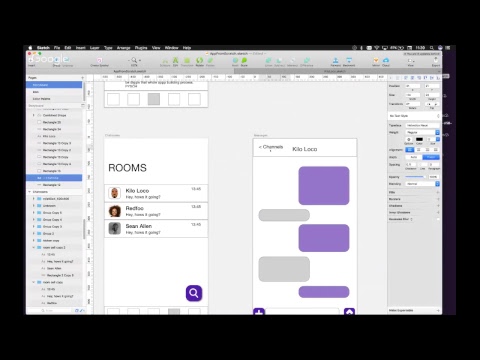This screenshot has height=360, width=480.
Task: Click the Spotlight search icon in menu bar
Action: 432,48
